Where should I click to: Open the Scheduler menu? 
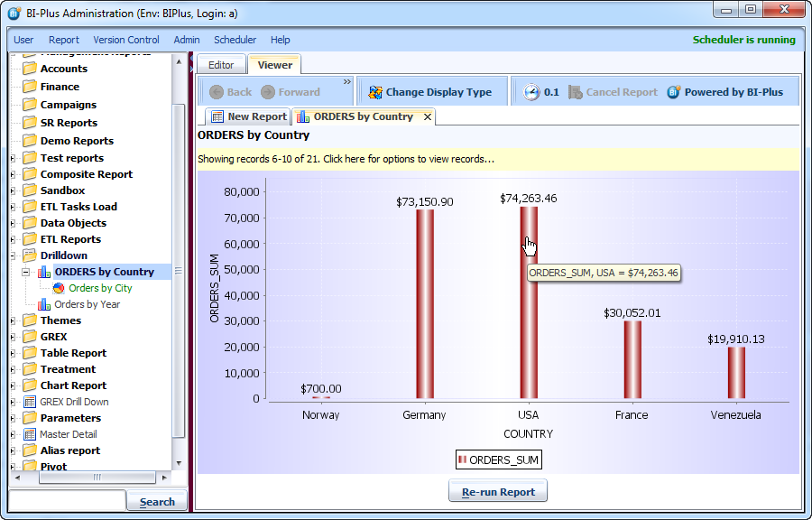tap(235, 40)
